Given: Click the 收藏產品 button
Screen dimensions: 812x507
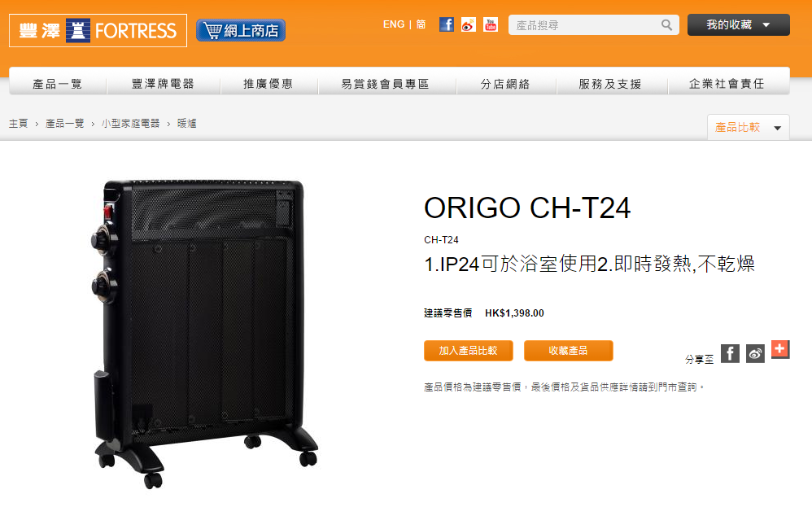Looking at the screenshot, I should (x=568, y=351).
